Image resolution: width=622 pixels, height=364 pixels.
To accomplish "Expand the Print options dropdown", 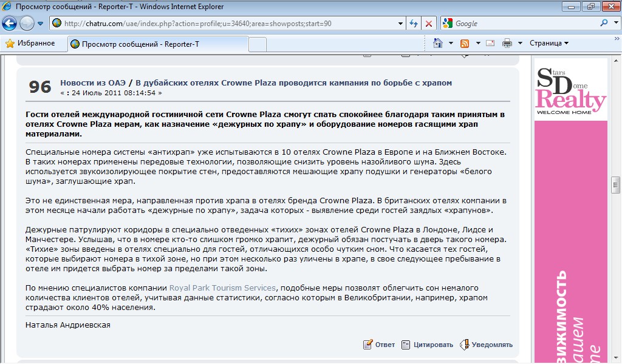I will point(520,43).
